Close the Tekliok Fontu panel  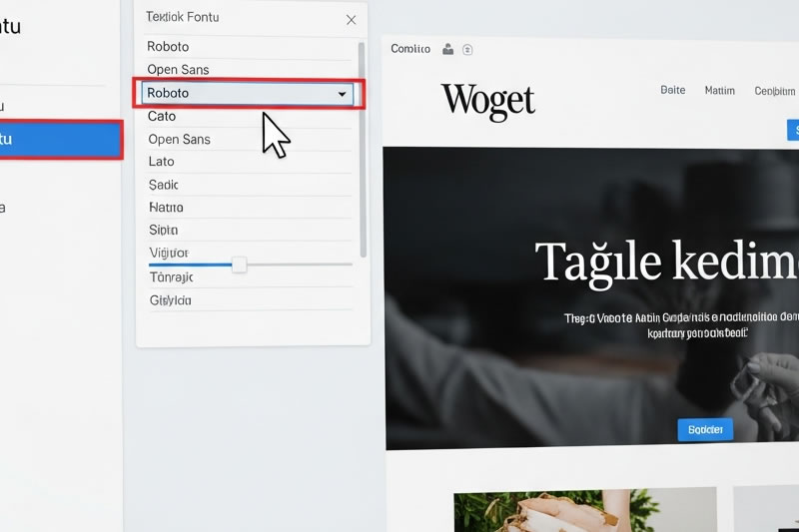[x=351, y=20]
